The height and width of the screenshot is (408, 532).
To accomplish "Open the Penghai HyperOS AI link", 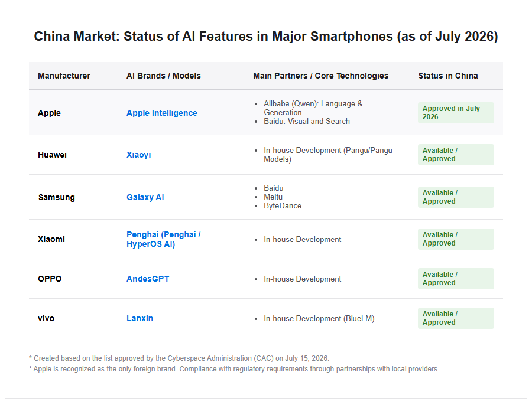I will pos(164,239).
